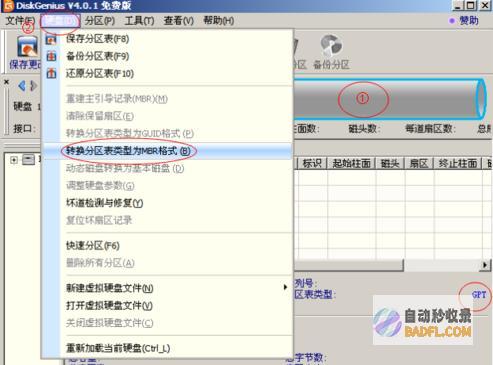Click the disk drive icon in tree

(x=28, y=160)
